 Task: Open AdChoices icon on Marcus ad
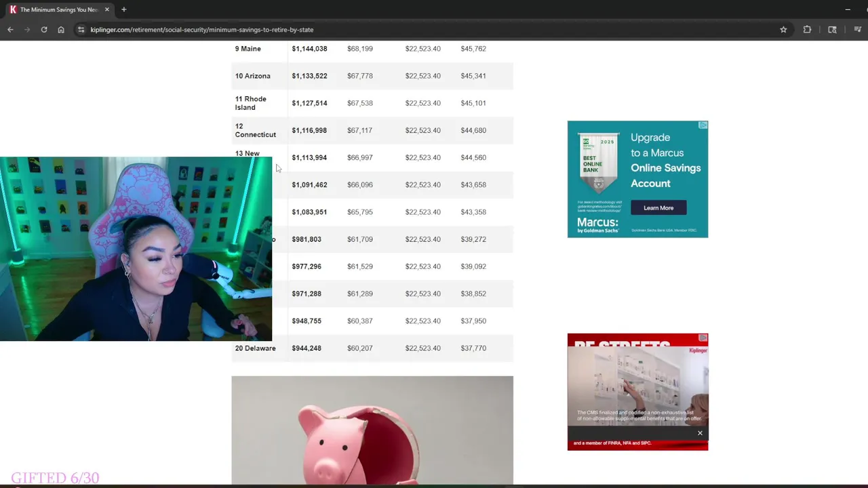click(x=703, y=125)
